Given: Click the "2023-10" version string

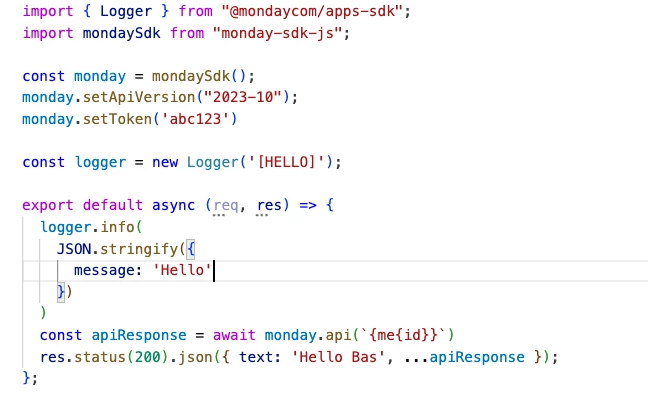Looking at the screenshot, I should [243, 98].
